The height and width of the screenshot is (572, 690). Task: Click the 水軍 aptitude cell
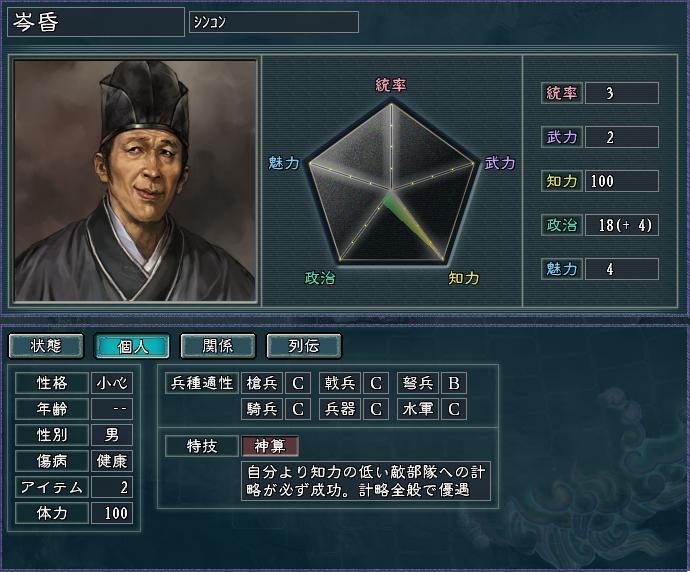click(418, 409)
